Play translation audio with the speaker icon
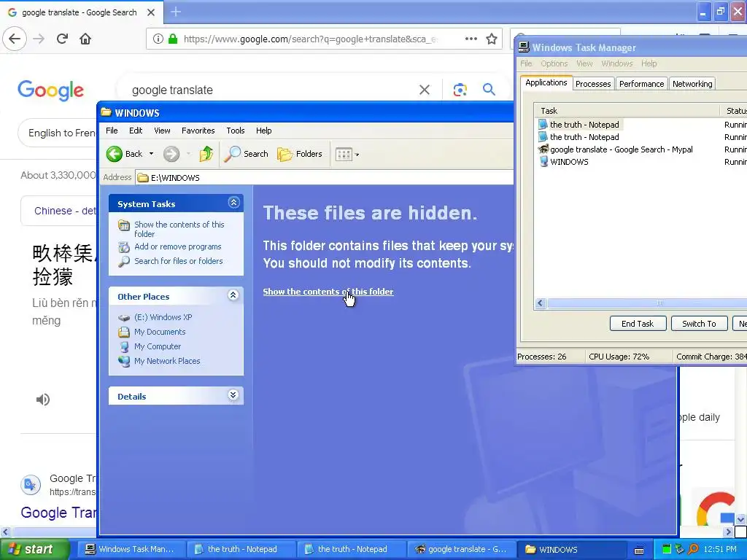Screen dimensions: 747x560 point(43,400)
